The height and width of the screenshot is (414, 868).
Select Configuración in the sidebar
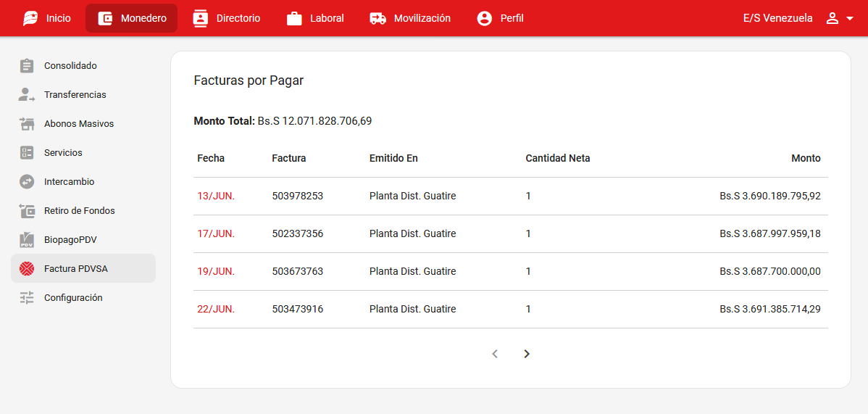point(83,297)
